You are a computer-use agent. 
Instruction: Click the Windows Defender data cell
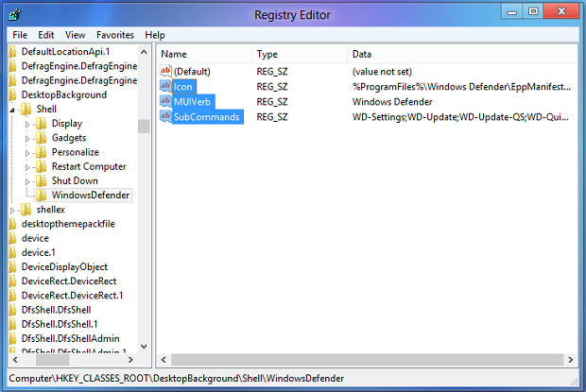(392, 102)
